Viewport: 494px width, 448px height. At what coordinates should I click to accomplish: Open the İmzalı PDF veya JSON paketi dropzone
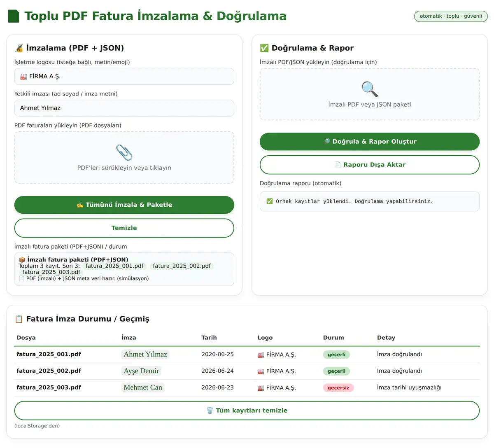pos(370,94)
